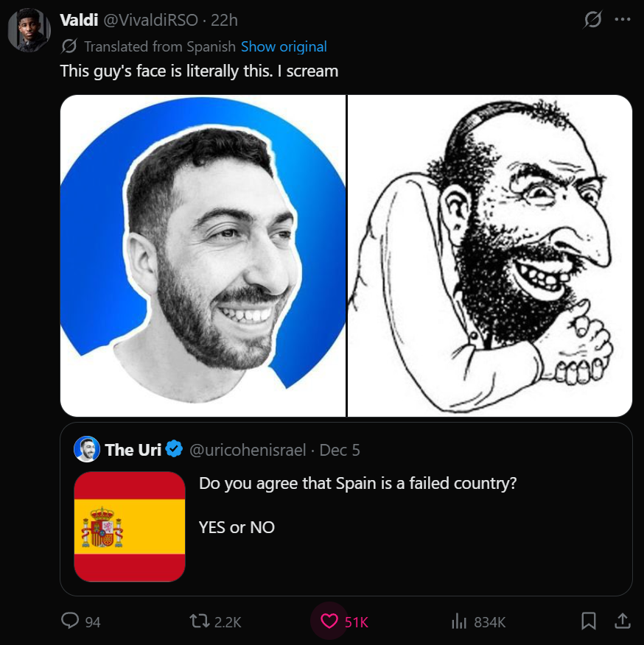The image size is (644, 645).
Task: Open Valdi's profile picture
Action: (29, 30)
